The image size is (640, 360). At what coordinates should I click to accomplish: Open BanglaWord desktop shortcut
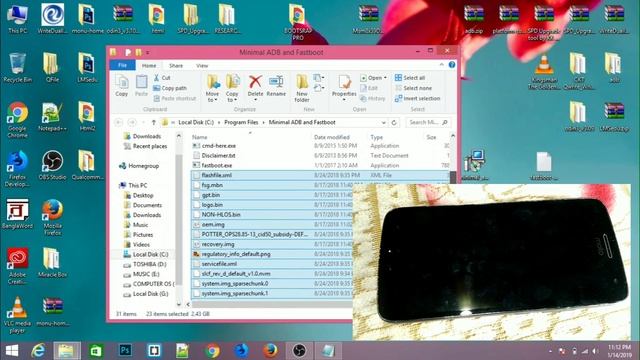(x=18, y=213)
